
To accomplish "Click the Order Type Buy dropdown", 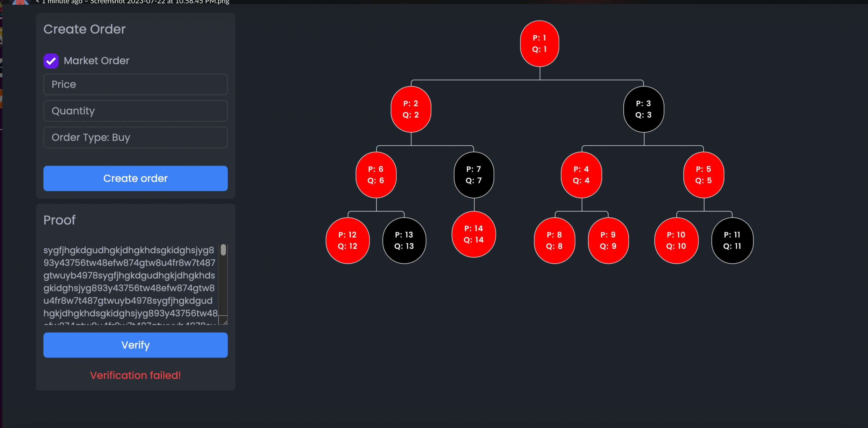I will pyautogui.click(x=136, y=137).
